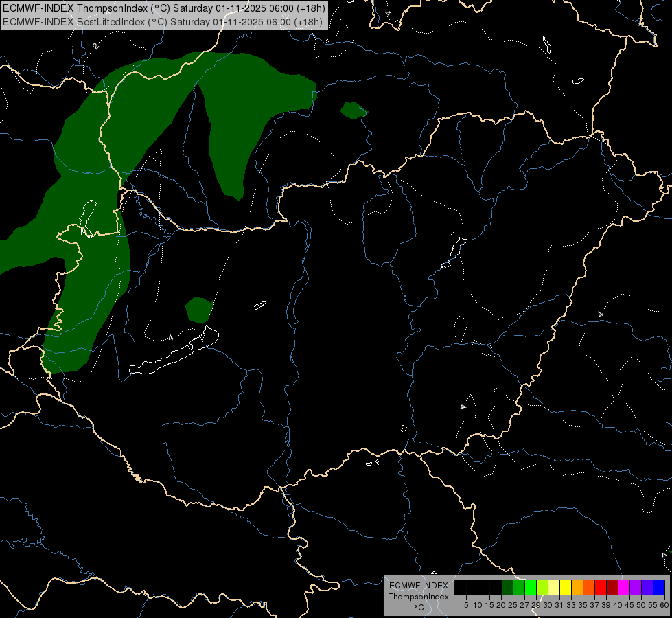
Task: Click the legend tick label '37'
Action: coord(594,605)
